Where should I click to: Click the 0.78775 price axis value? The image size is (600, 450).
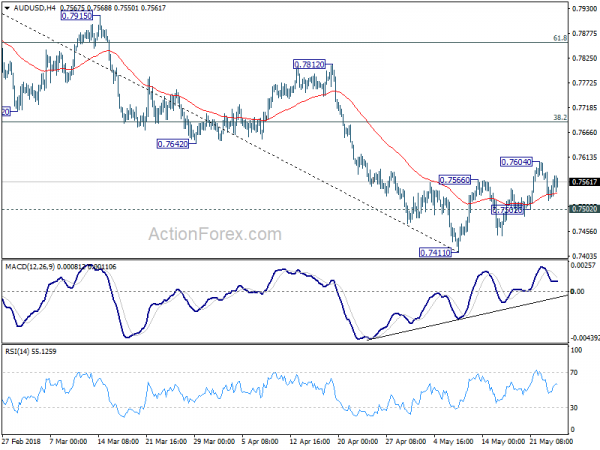pyautogui.click(x=584, y=34)
